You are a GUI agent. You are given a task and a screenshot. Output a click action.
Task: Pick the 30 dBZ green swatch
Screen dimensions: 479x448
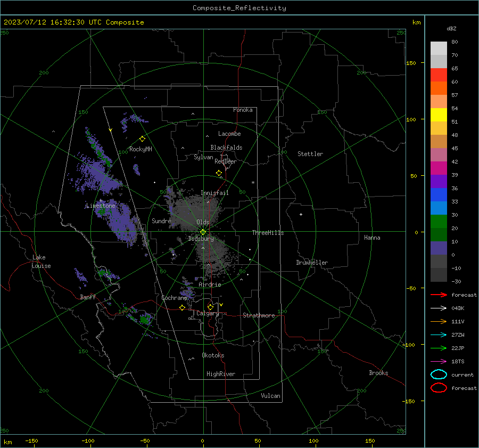(x=439, y=221)
